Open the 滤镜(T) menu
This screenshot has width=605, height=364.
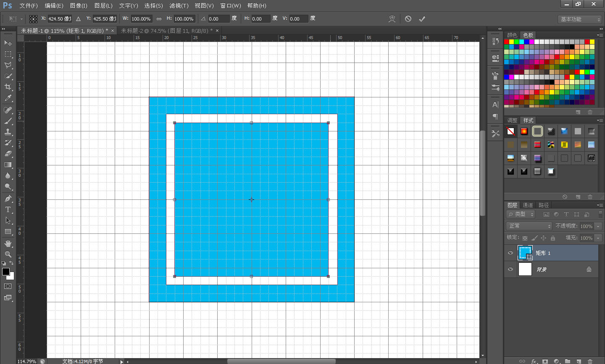pos(179,5)
